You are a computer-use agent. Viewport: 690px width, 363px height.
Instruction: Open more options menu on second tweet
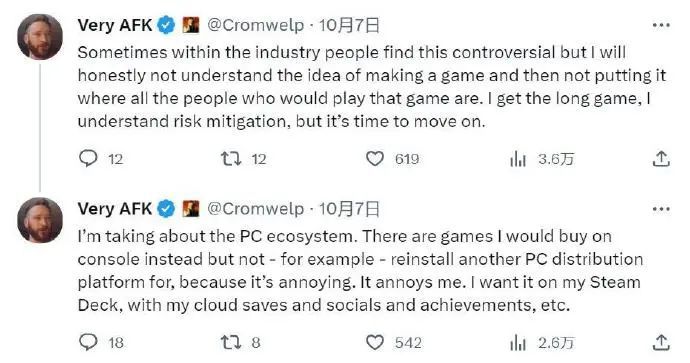(661, 209)
